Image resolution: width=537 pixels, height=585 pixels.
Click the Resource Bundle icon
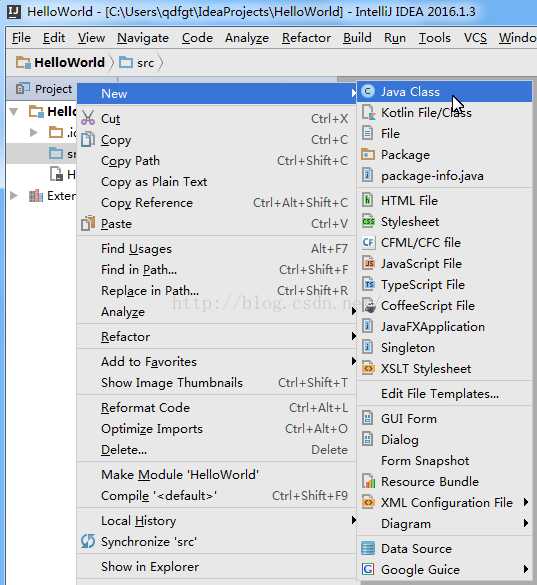click(368, 481)
